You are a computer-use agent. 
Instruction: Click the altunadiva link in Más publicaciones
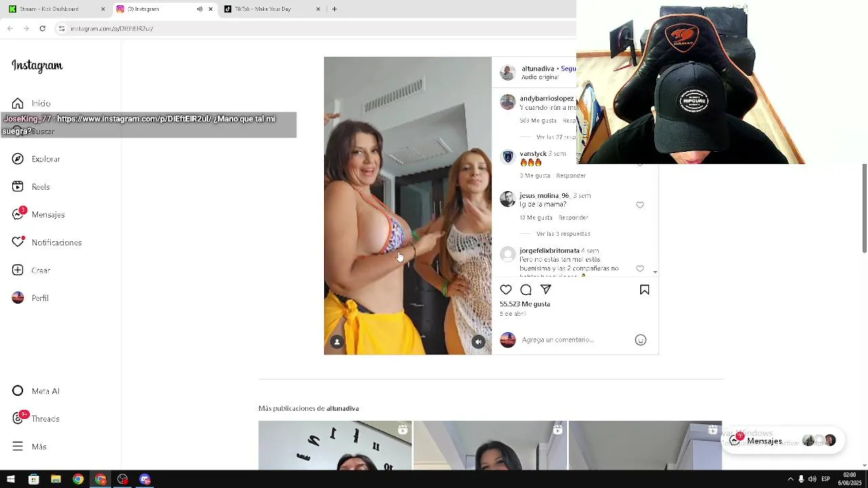click(x=342, y=408)
